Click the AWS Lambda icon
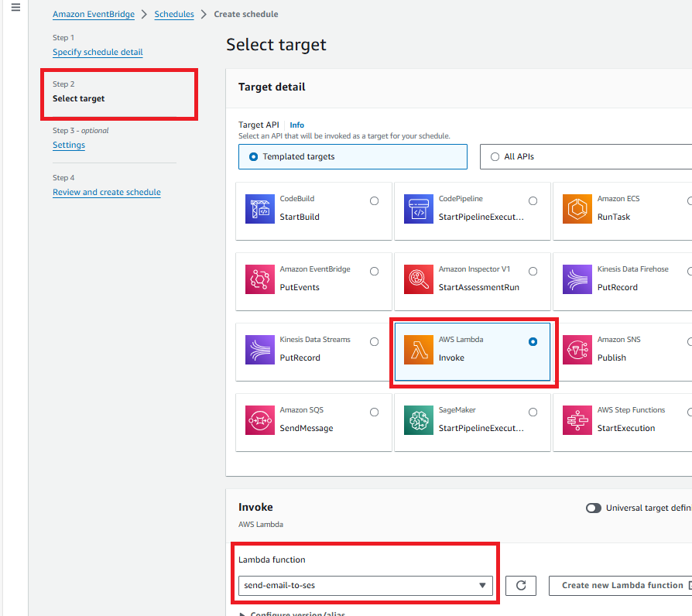The image size is (692, 616). click(x=419, y=350)
